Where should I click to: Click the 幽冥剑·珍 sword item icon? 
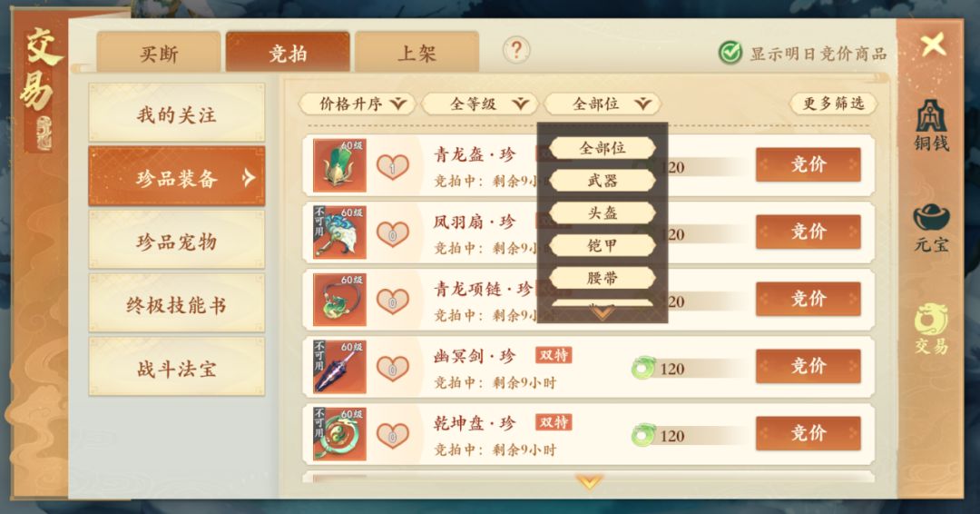(x=339, y=367)
